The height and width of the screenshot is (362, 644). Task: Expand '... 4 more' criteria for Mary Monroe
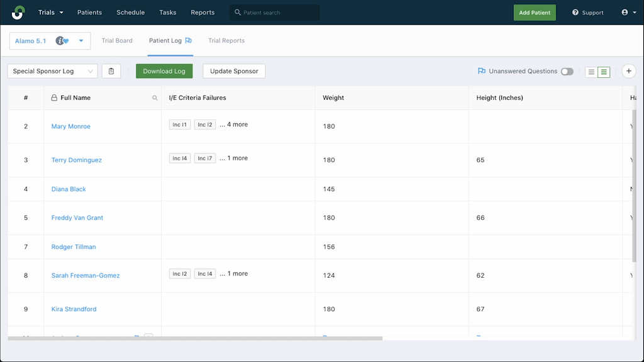pyautogui.click(x=233, y=124)
